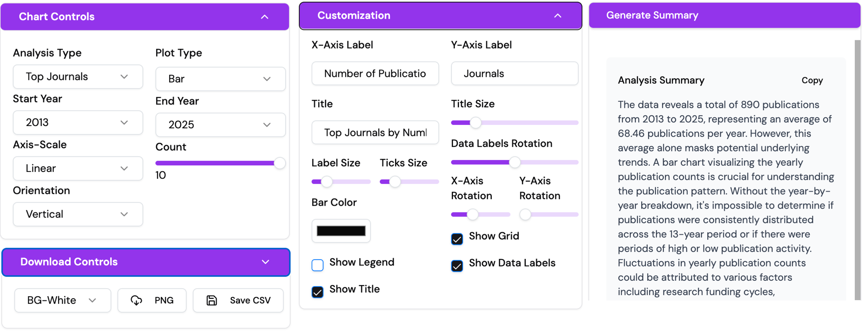Open the Plot Type Bar dropdown
This screenshot has height=331, width=868.
(x=220, y=79)
